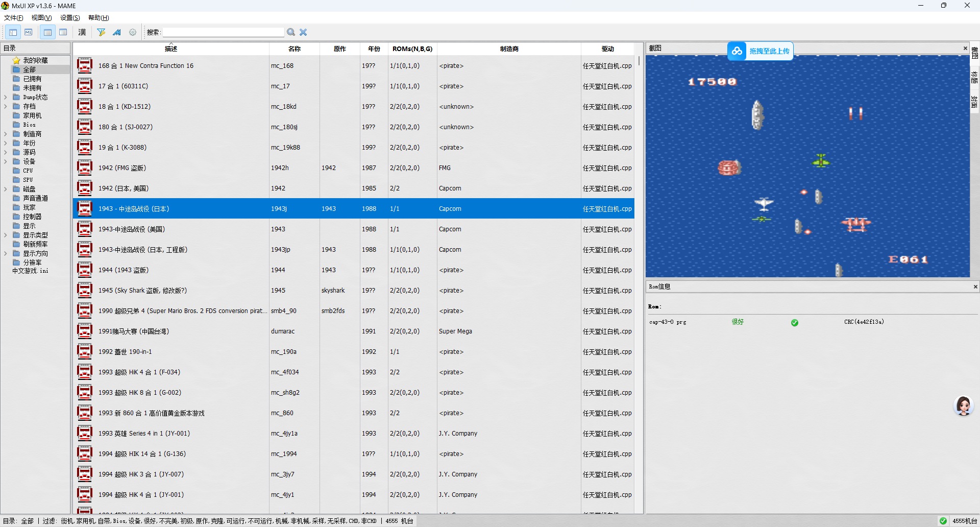Click the cloud upload icon in screenshot panel
The height and width of the screenshot is (527, 980).
(x=737, y=51)
